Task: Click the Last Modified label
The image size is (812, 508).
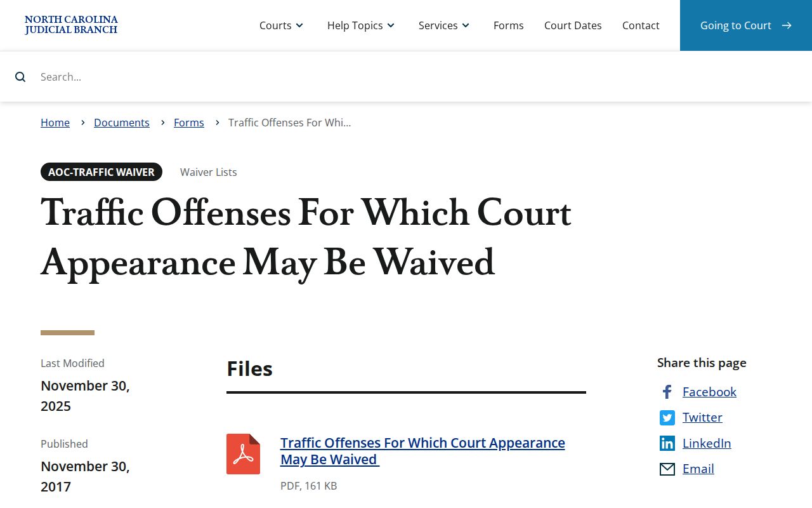Action: point(73,363)
